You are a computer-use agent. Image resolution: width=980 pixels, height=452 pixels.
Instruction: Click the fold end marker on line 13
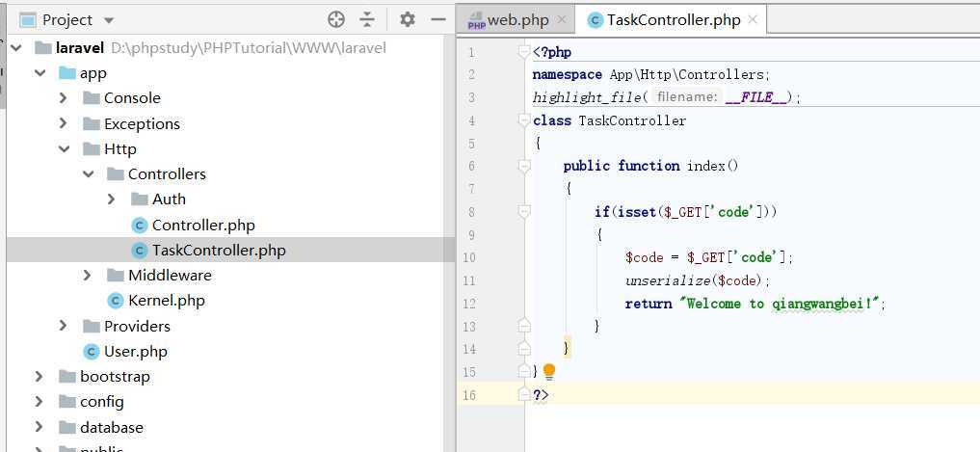pos(524,326)
